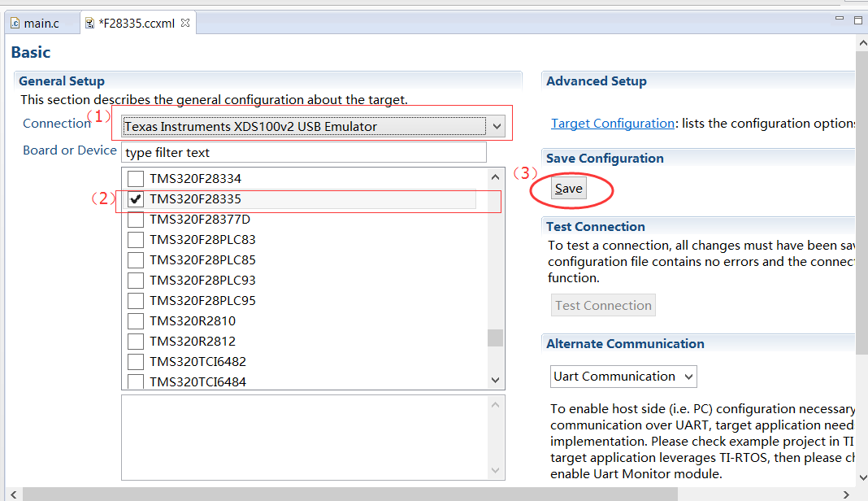Switch to the main.c tab
Screen dimensions: 868x501
coord(41,24)
